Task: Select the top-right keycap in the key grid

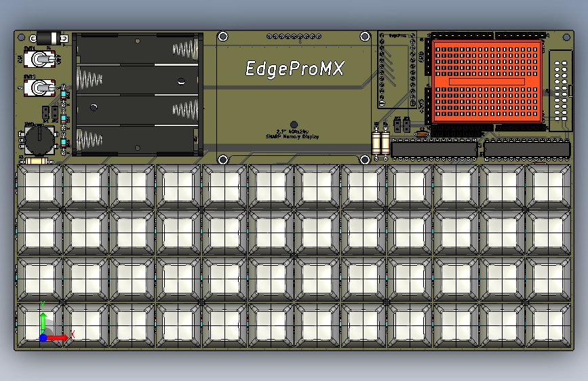Action: (548, 186)
